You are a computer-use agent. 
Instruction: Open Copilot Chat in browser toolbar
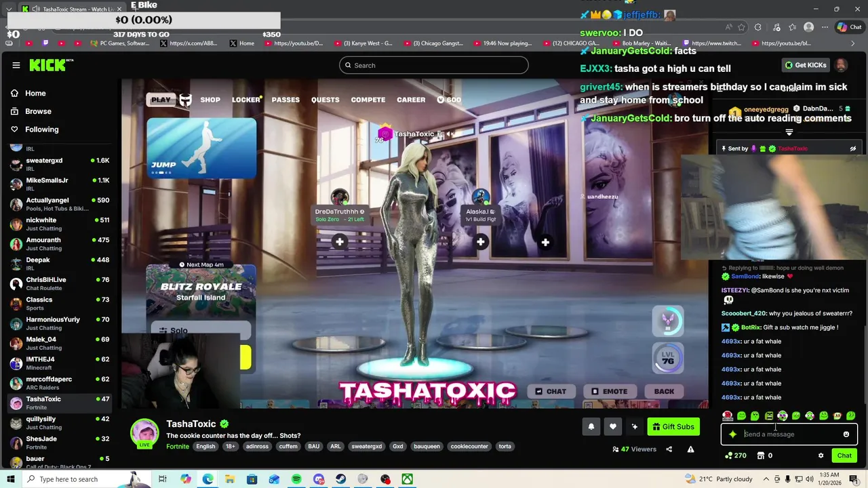[849, 27]
